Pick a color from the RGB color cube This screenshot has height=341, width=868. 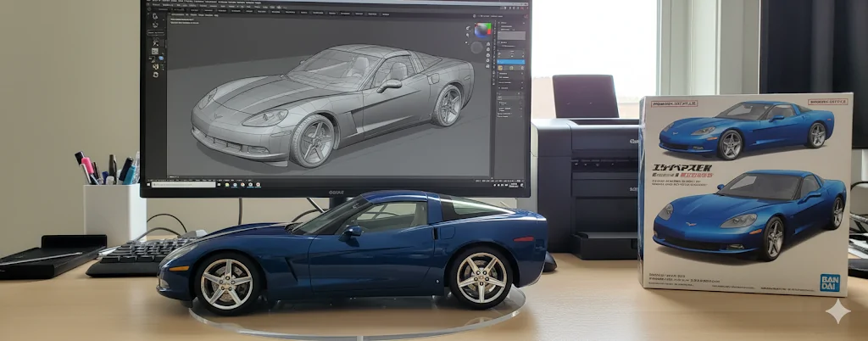click(482, 30)
